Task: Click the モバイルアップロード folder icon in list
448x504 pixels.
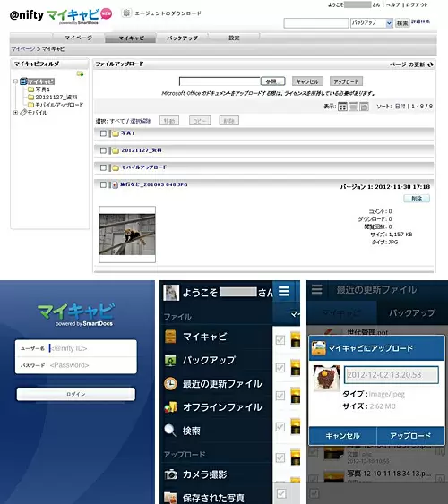Action: click(116, 167)
